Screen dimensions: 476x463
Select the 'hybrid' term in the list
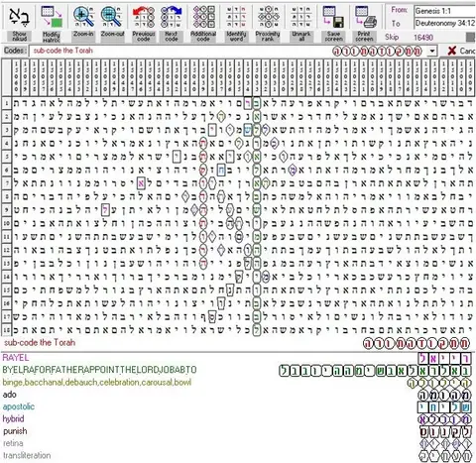(13, 419)
